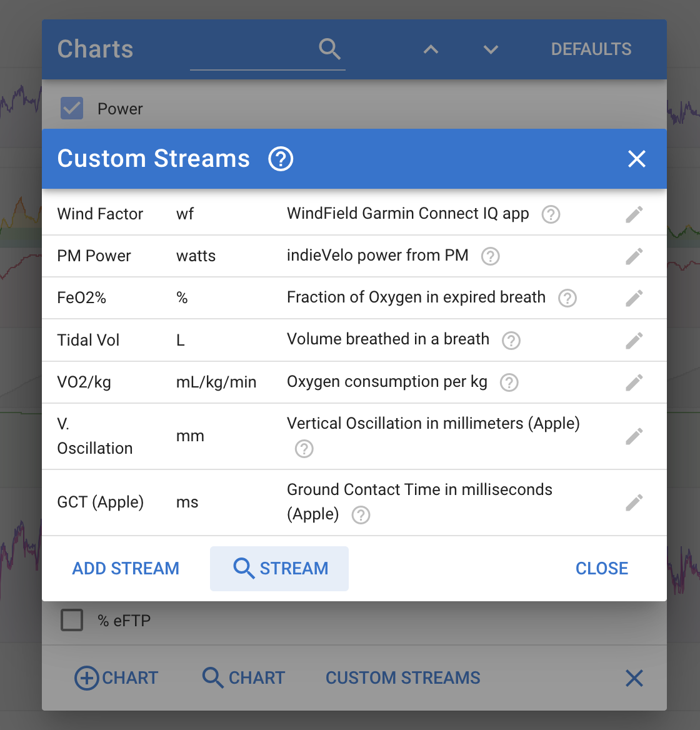Edit the Wind Factor stream
Screen dimensions: 700x730
click(x=634, y=214)
